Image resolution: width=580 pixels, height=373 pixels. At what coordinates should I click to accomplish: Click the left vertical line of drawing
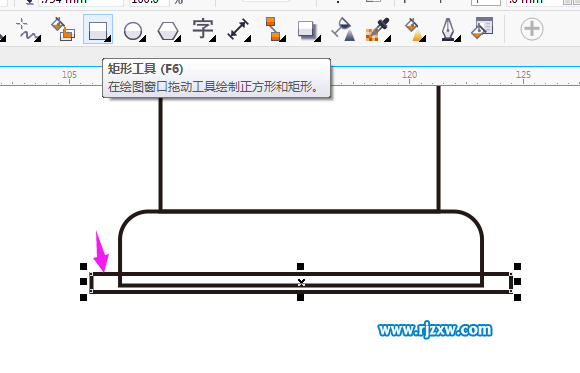tap(161, 154)
